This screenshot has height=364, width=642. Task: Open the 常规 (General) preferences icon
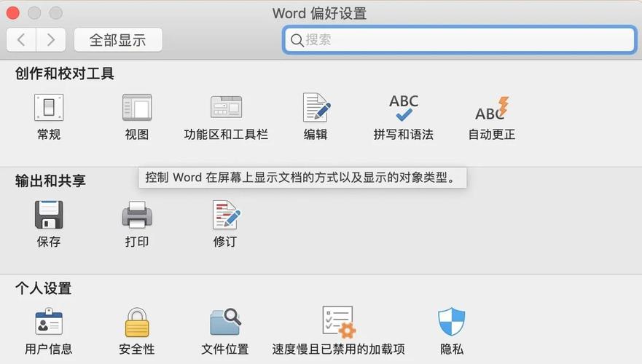pos(49,108)
